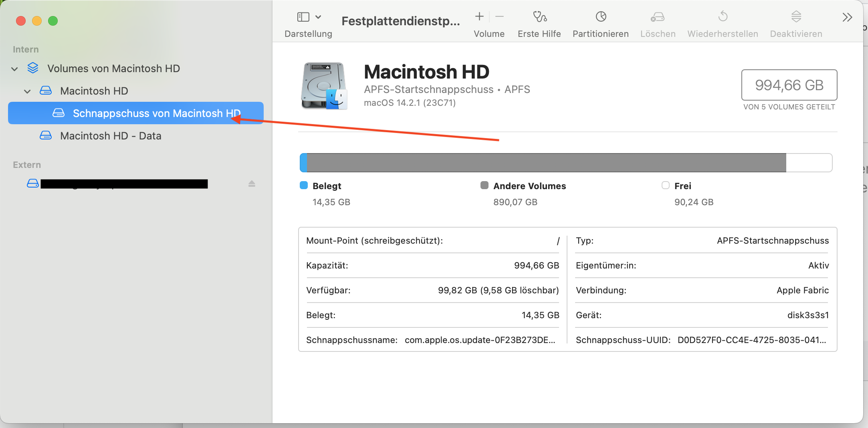868x428 pixels.
Task: Click the Löschen erase drive icon
Action: 658,17
